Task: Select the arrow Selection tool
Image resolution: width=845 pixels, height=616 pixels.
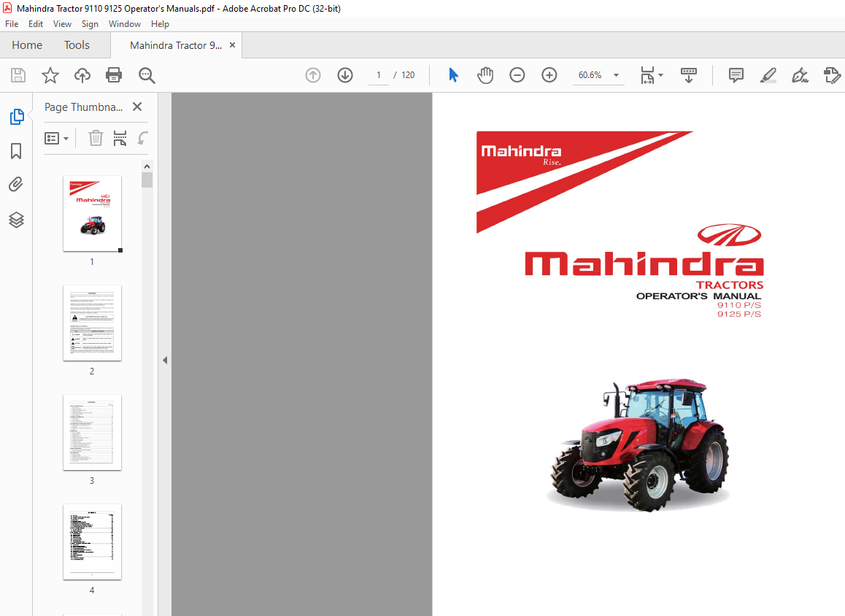Action: (x=453, y=75)
